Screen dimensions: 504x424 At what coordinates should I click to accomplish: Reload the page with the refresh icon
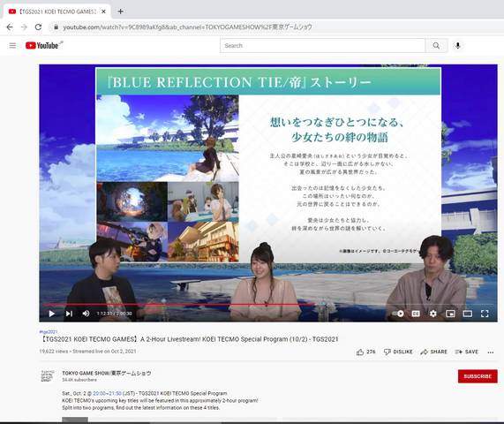tap(38, 27)
